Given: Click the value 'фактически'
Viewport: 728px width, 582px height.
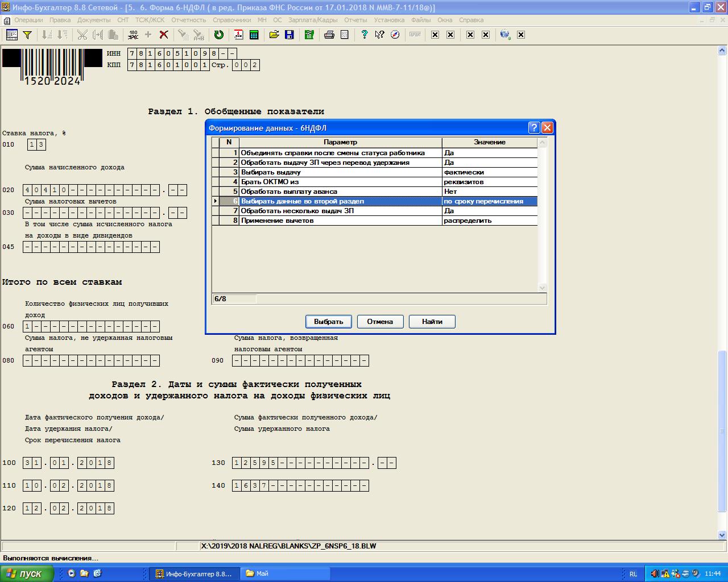Looking at the screenshot, I should point(464,172).
